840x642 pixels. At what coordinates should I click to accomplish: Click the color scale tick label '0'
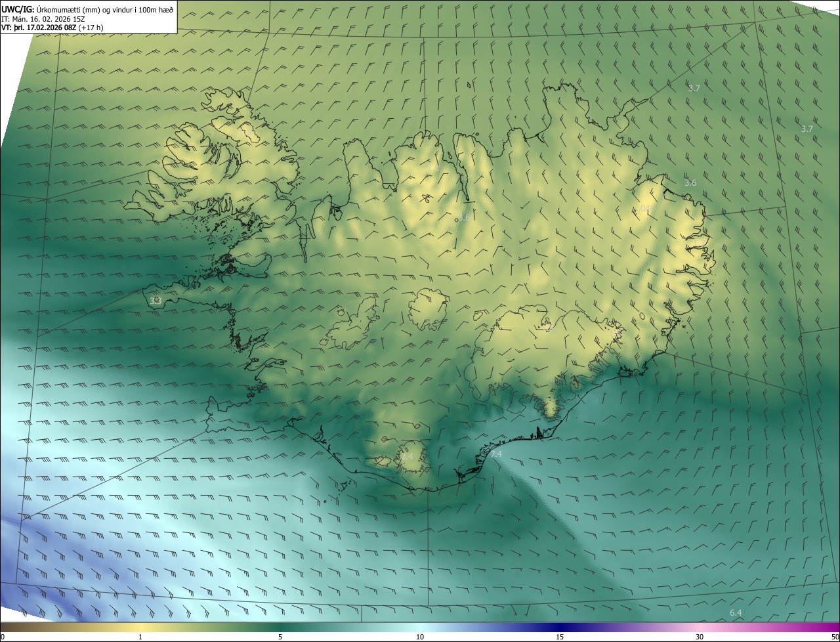coord(3,637)
